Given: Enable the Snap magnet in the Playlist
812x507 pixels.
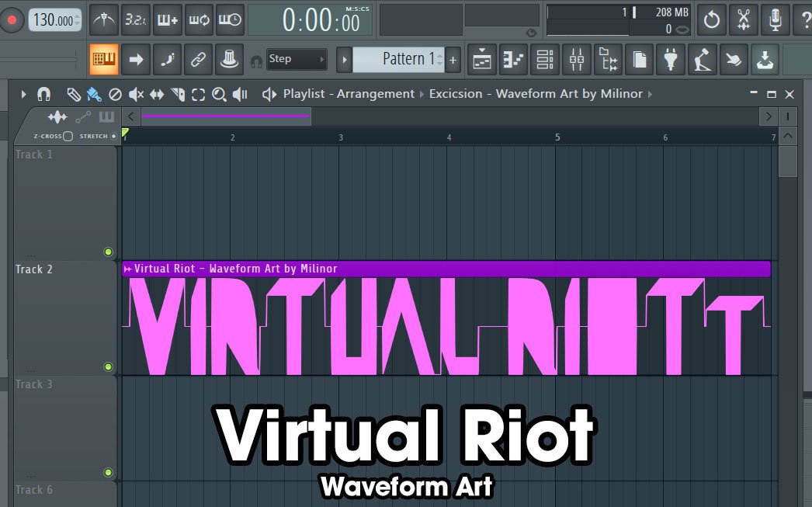Looking at the screenshot, I should click(x=44, y=94).
